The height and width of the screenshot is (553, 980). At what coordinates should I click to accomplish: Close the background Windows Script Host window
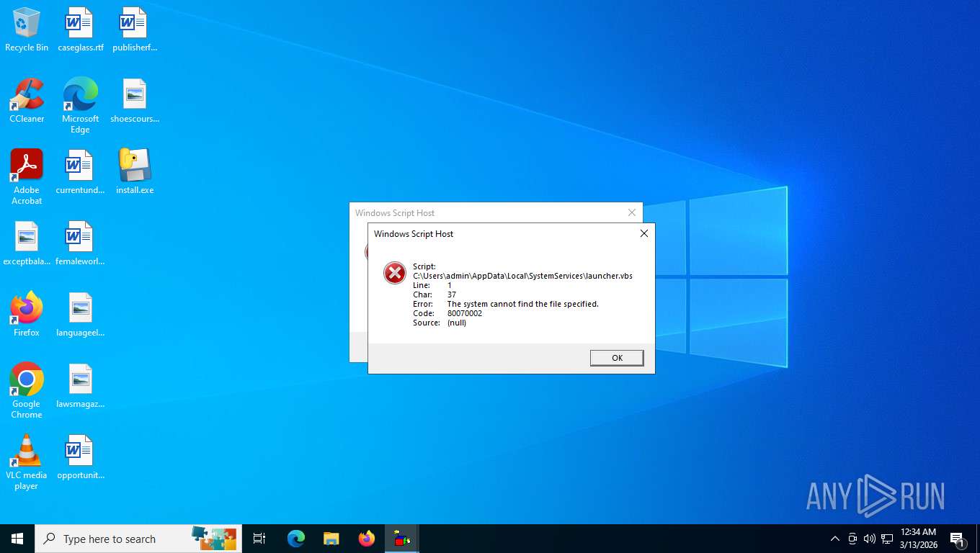pyautogui.click(x=632, y=212)
